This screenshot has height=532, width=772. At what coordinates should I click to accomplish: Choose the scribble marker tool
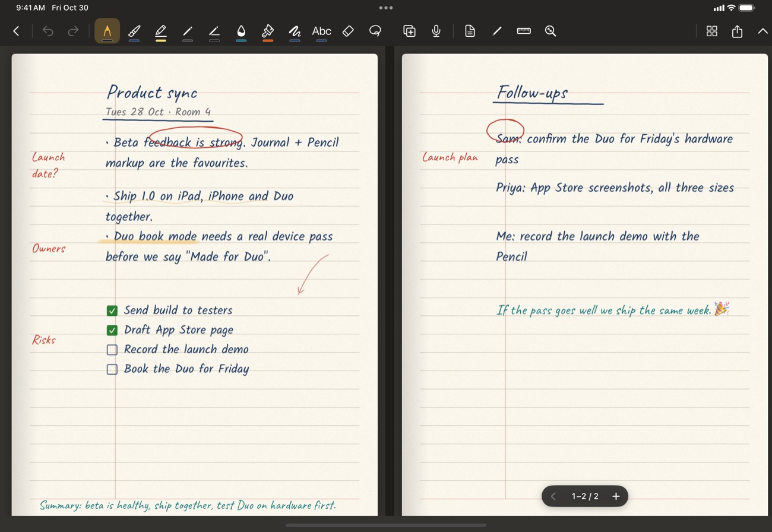pos(295,31)
